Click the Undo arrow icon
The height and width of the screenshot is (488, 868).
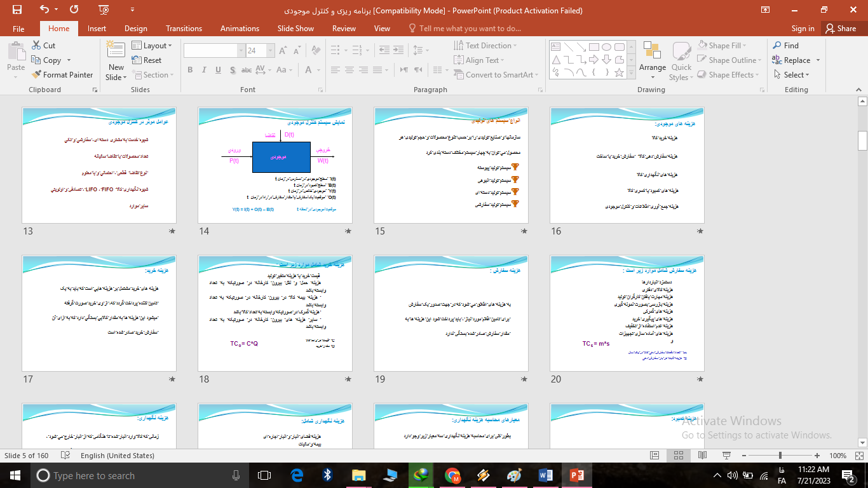coord(44,10)
